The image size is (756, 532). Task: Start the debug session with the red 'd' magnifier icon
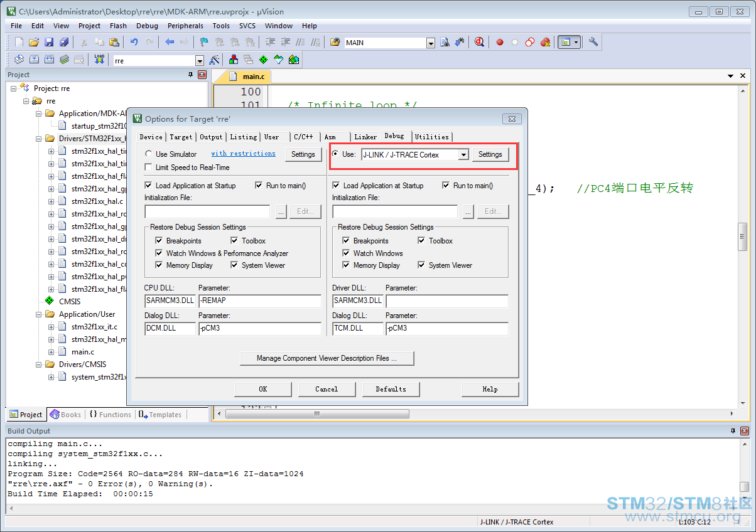(x=480, y=42)
